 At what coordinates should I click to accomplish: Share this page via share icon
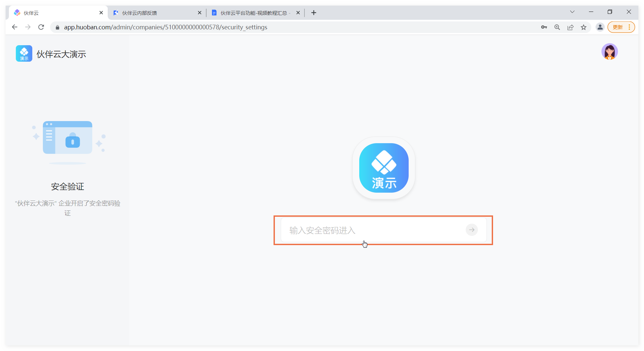[570, 27]
